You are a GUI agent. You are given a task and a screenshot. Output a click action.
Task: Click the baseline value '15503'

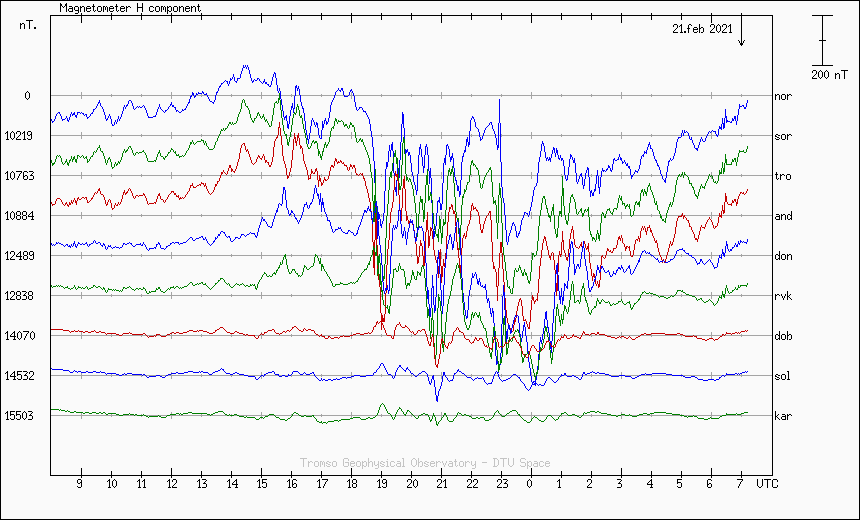click(19, 416)
